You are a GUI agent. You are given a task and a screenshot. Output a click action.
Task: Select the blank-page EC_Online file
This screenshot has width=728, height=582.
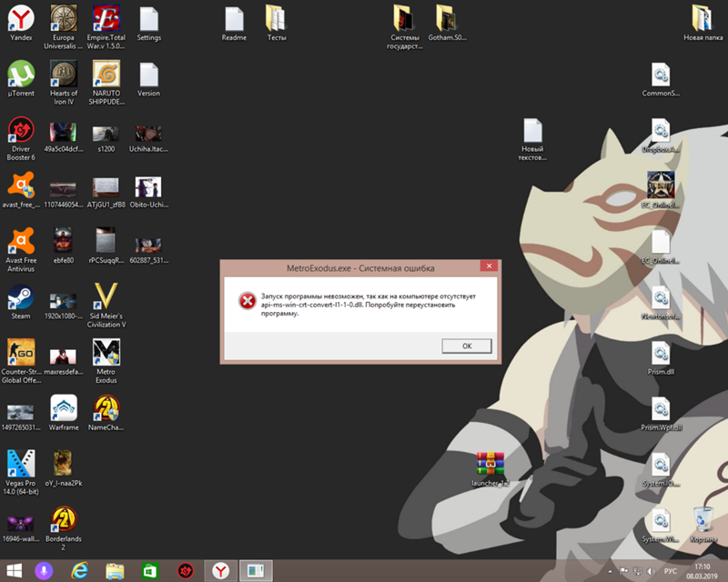[661, 246]
